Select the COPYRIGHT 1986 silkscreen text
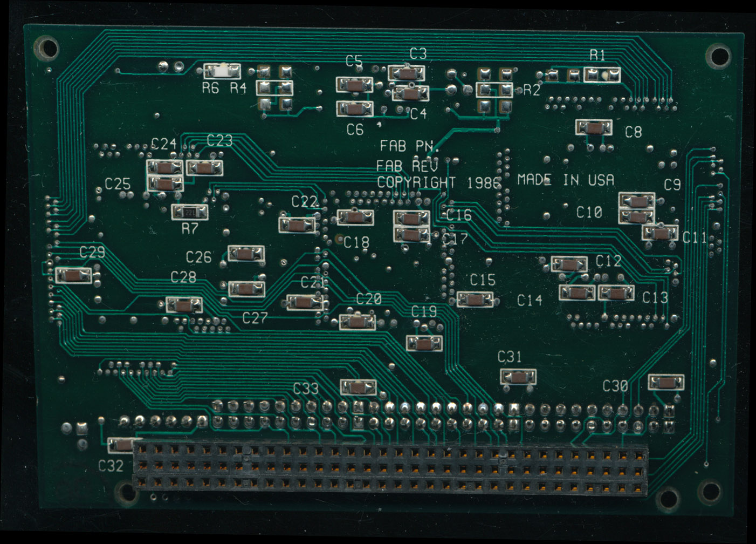Viewport: 756px width, 544px height. click(438, 183)
